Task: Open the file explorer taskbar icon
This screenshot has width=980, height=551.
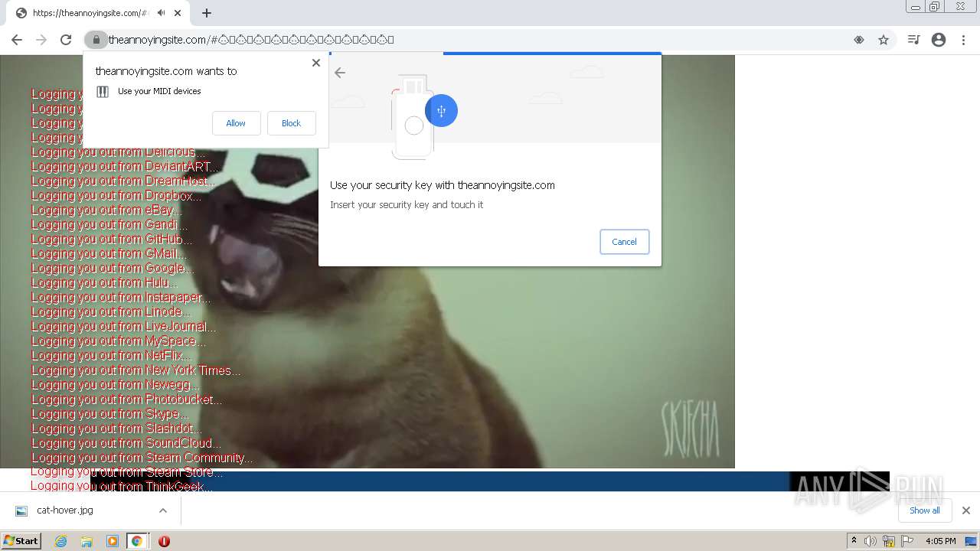Action: pyautogui.click(x=87, y=541)
